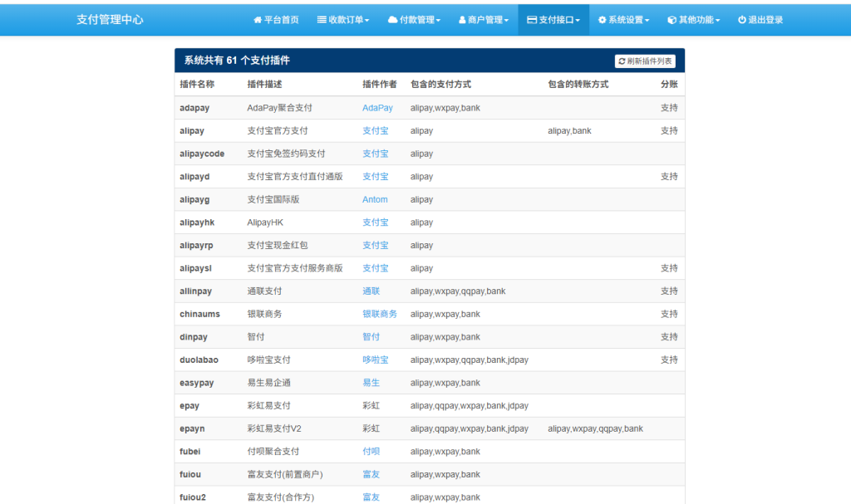Open the 付款管理 menu
This screenshot has height=504, width=851.
(x=414, y=20)
